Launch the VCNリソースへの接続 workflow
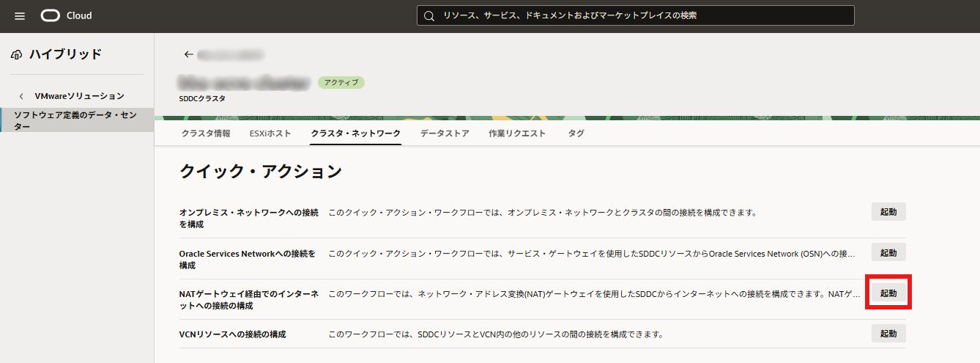 [888, 334]
